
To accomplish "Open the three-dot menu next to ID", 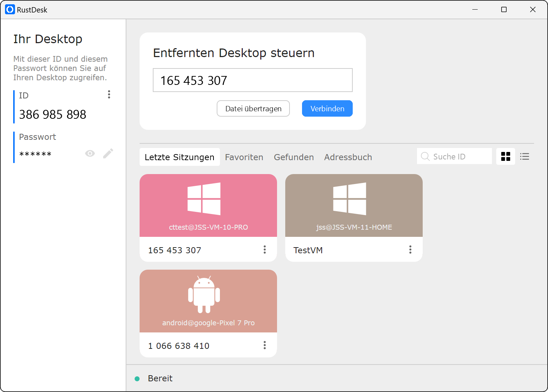I will 109,95.
